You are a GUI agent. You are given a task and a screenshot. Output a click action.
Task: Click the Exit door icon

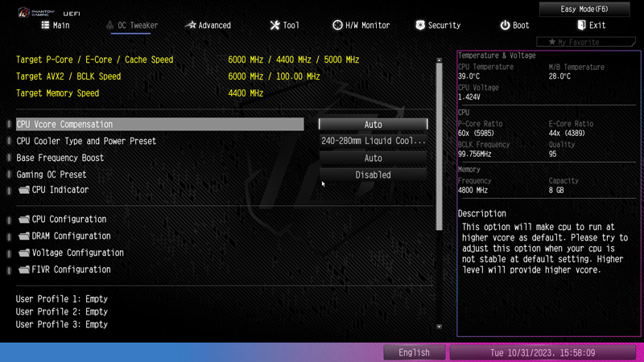click(x=581, y=25)
